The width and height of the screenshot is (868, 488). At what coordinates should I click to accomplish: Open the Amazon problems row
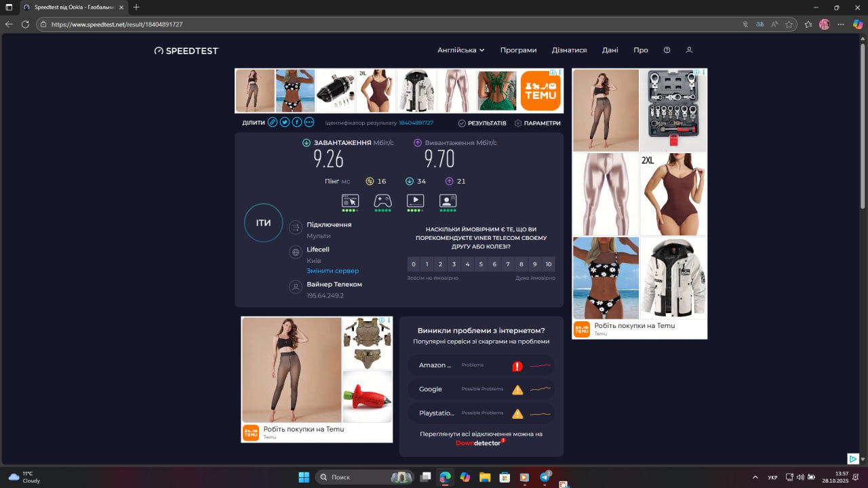coord(481,365)
